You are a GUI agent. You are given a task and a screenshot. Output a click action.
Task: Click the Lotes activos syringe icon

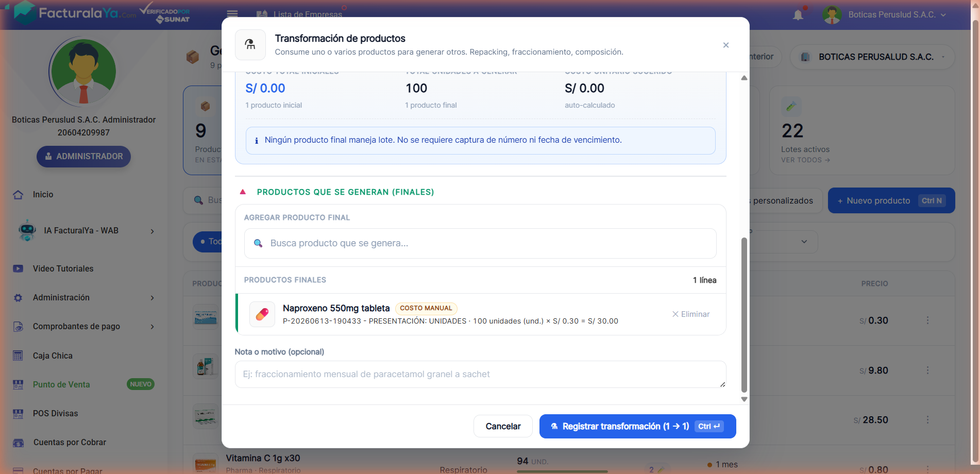click(x=791, y=106)
